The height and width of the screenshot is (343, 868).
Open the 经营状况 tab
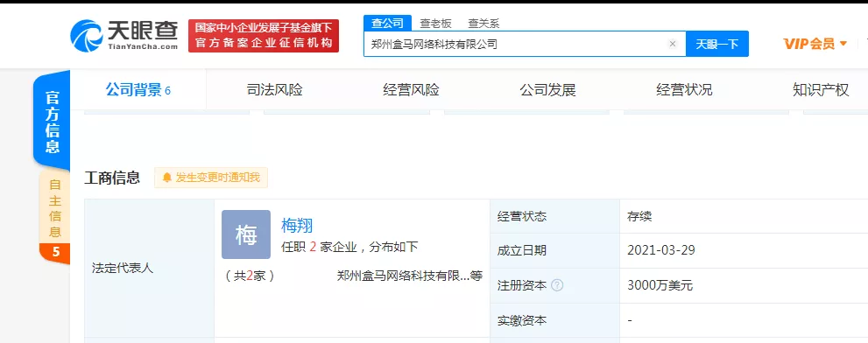[x=684, y=89]
